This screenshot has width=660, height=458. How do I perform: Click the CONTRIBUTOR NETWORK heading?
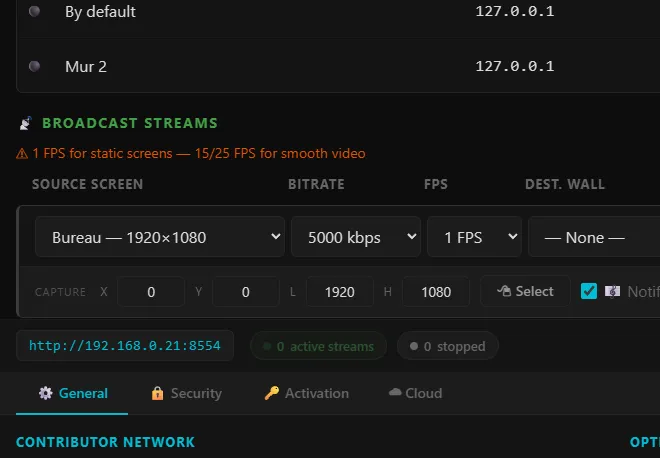[x=105, y=442]
